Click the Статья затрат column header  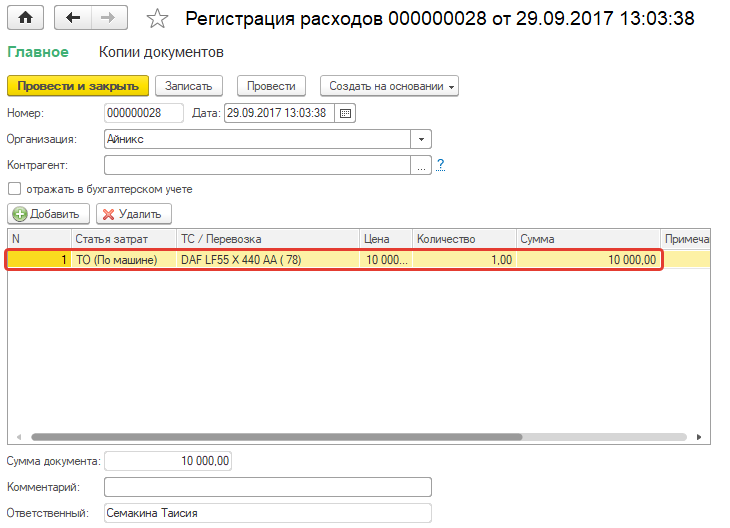(x=123, y=239)
